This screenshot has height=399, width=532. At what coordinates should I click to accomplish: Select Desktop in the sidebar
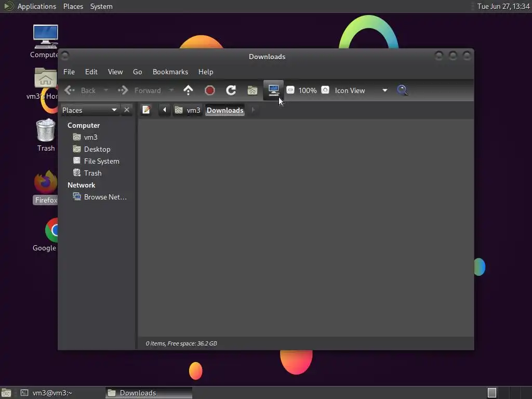(x=98, y=149)
